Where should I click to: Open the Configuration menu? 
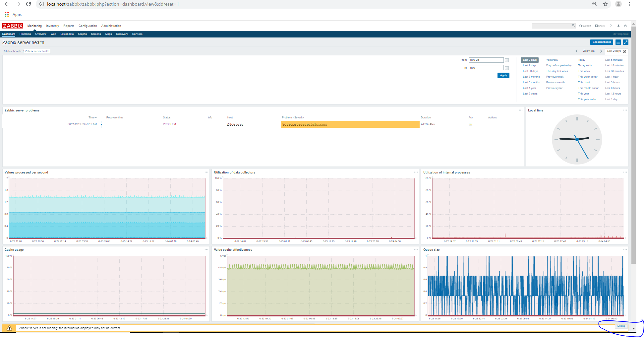pyautogui.click(x=88, y=26)
